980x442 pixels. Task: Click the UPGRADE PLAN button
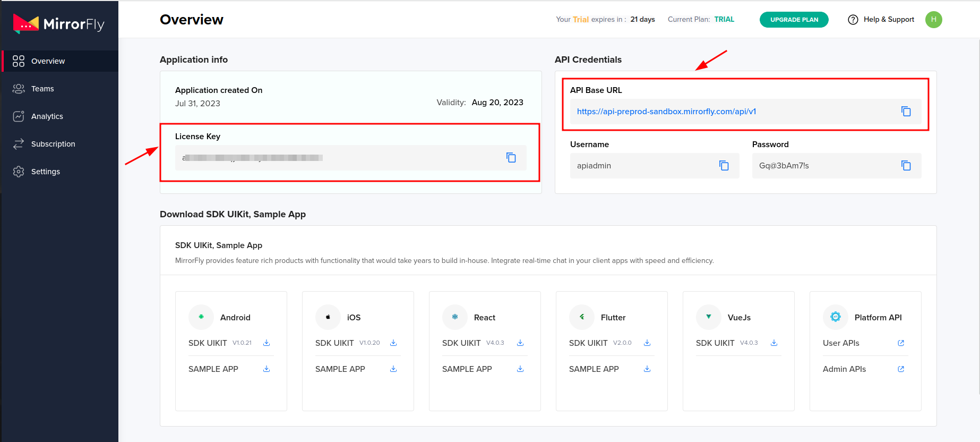coord(794,20)
